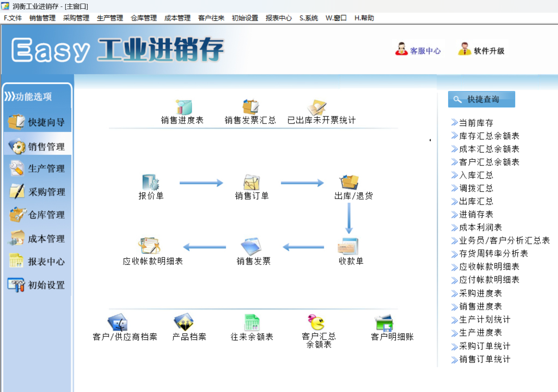The height and width of the screenshot is (392, 558).
Task: Click the 快捷查询 search button
Action: [481, 99]
